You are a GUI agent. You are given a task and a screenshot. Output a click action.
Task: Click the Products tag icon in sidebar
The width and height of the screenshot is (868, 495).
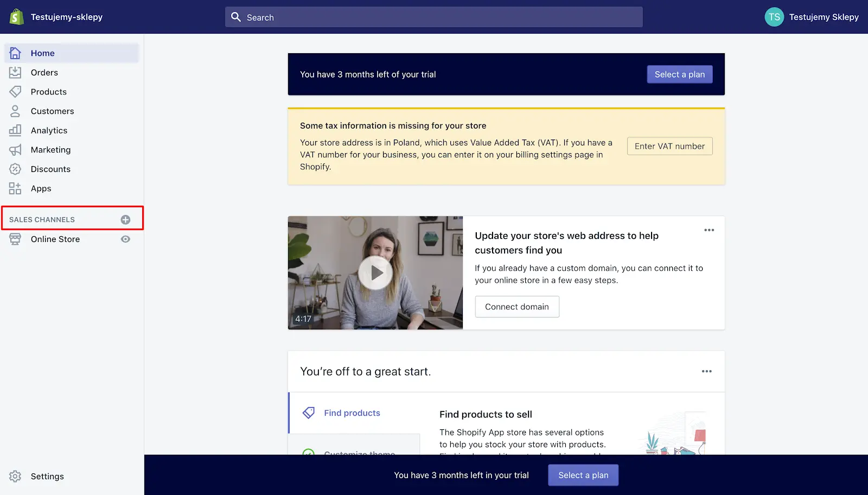pos(15,92)
